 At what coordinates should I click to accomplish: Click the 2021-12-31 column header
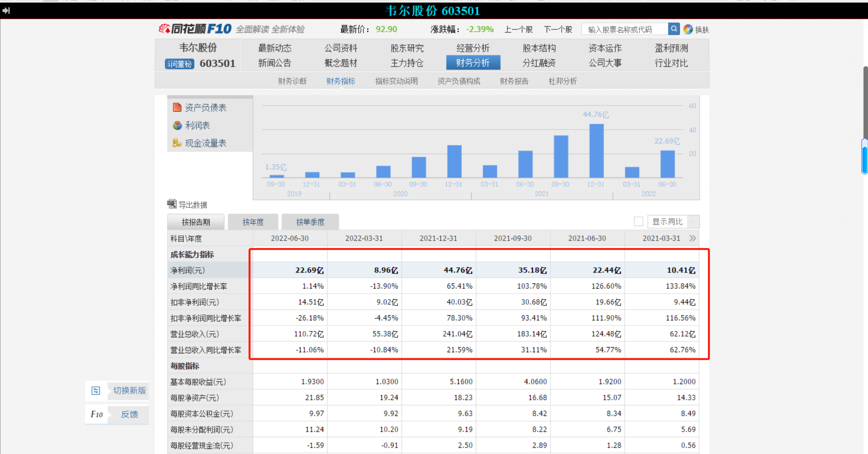click(439, 238)
